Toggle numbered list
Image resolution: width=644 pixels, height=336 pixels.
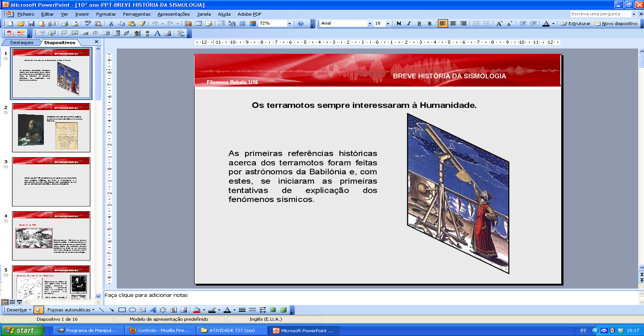coord(477,23)
